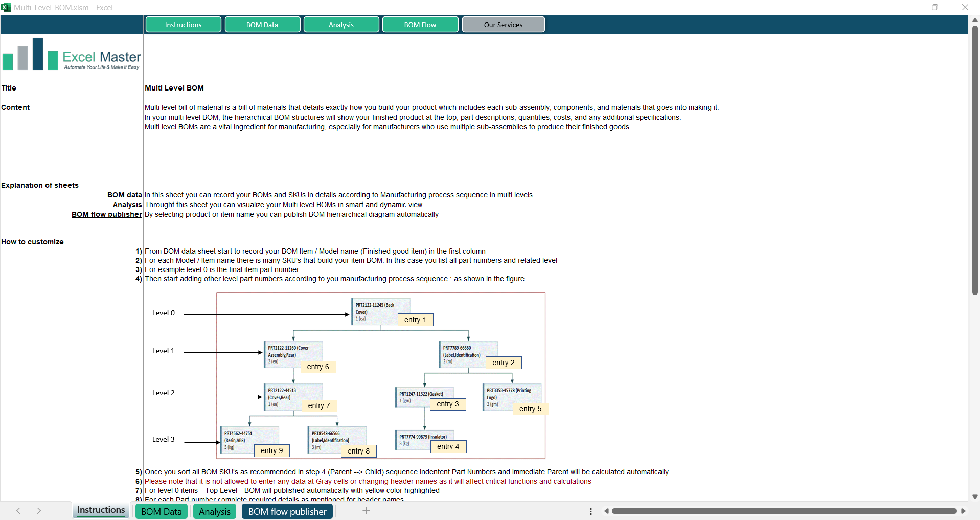Click the sheet tab options dots
This screenshot has height=520, width=980.
click(591, 511)
